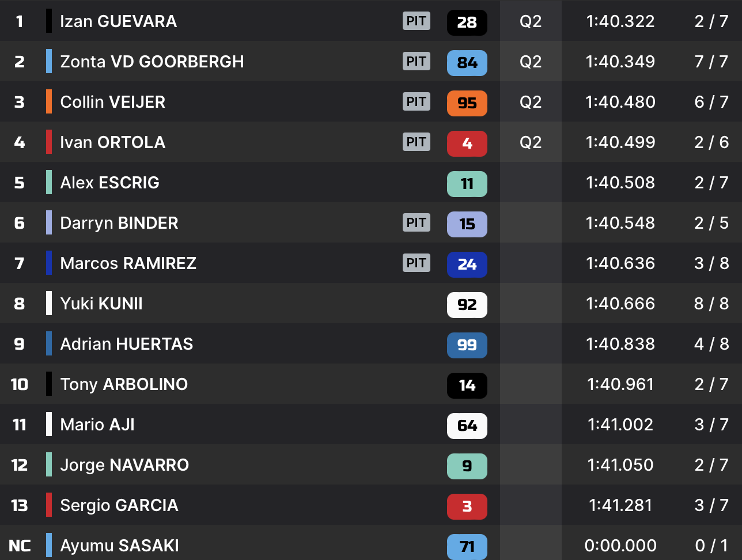742x560 pixels.
Task: Click the Q2 label in Ivan Ortola's row
Action: (x=530, y=142)
